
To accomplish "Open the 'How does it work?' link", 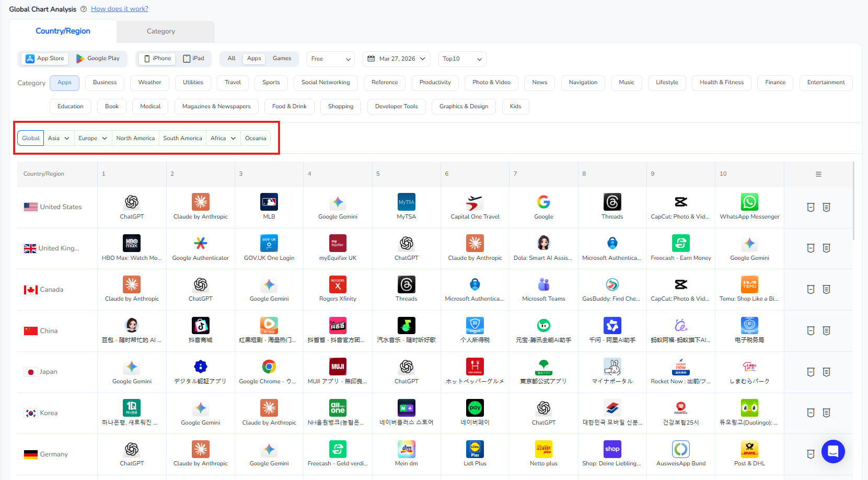I will 120,9.
